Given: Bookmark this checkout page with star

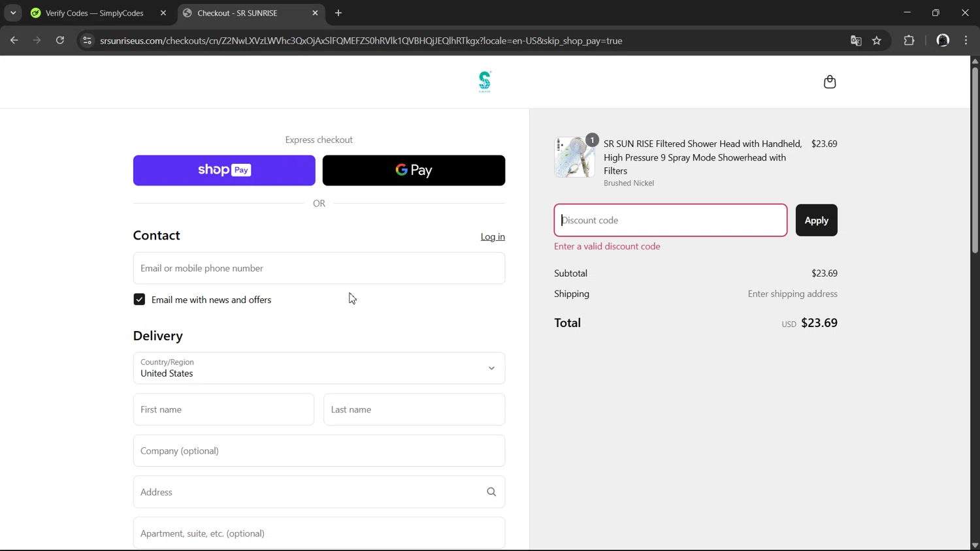Looking at the screenshot, I should 877,40.
